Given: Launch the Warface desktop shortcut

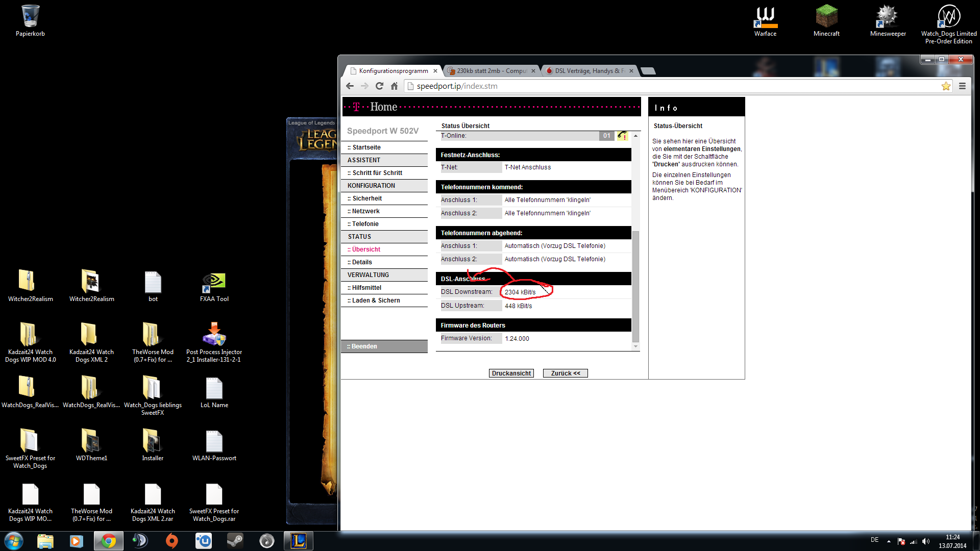Looking at the screenshot, I should (765, 21).
